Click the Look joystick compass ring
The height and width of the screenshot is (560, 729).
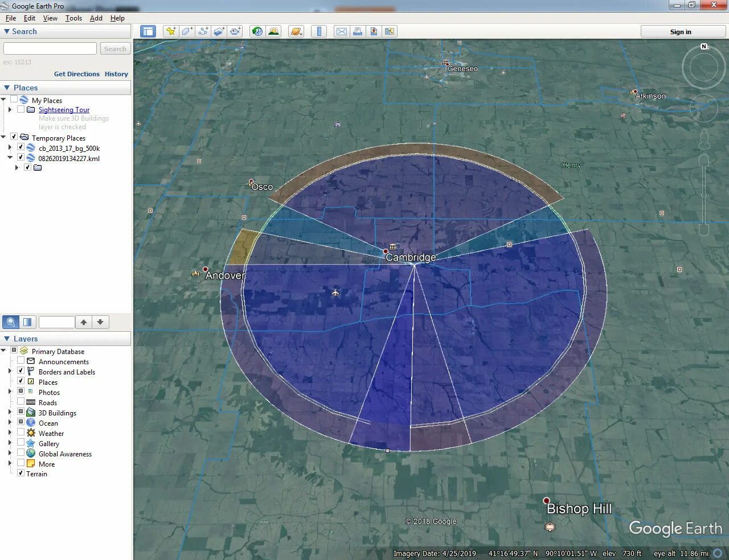pyautogui.click(x=704, y=68)
